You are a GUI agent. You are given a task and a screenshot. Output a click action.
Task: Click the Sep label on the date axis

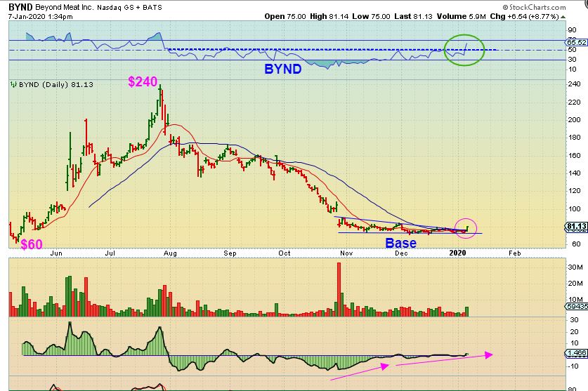[230, 253]
